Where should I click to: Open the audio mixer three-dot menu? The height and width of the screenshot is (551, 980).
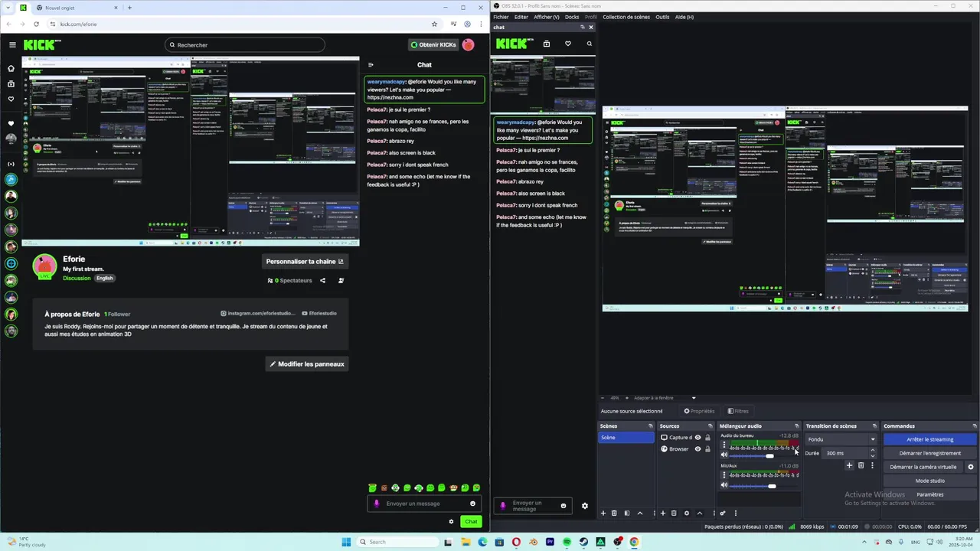pyautogui.click(x=736, y=513)
